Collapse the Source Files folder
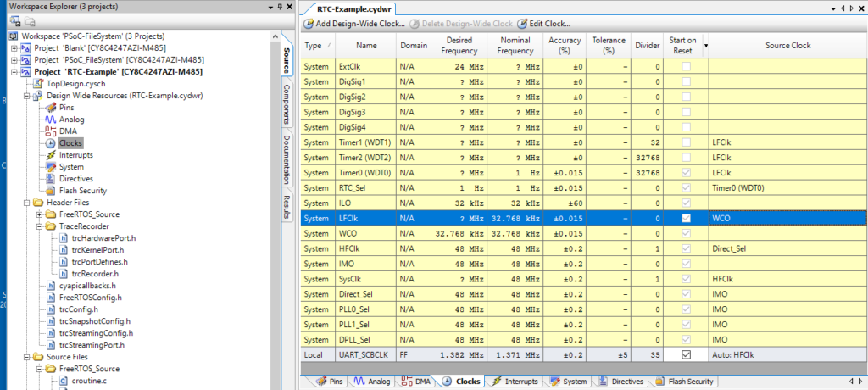This screenshot has width=868, height=390. [26, 357]
